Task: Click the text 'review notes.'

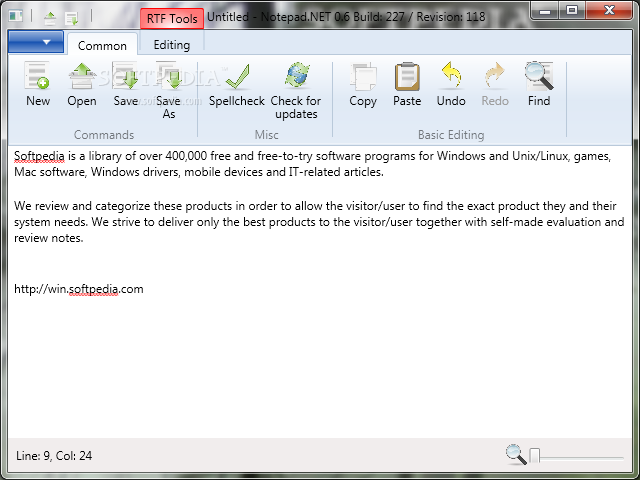Action: [49, 238]
